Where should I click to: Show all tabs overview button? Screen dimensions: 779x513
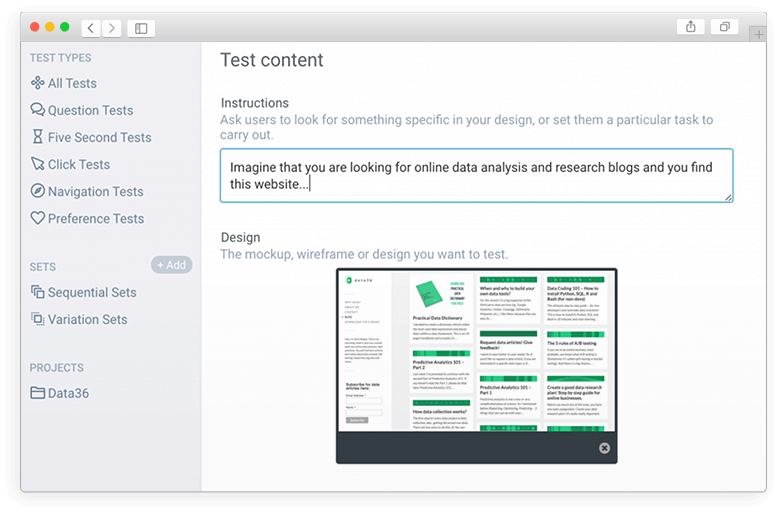pos(724,27)
